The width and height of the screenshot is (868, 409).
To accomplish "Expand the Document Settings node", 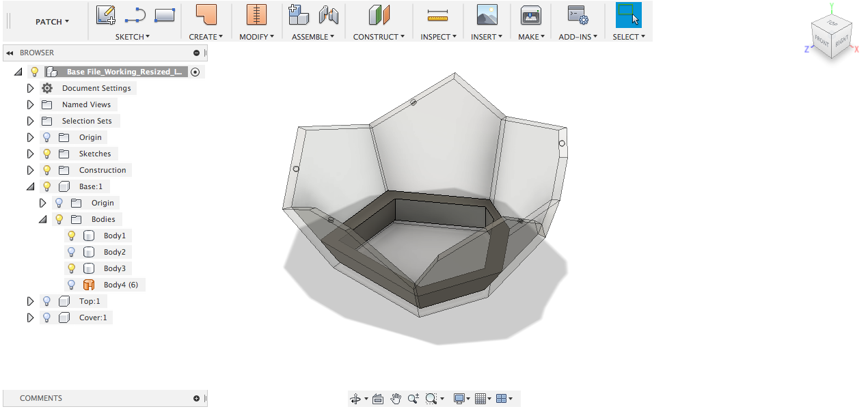I will pyautogui.click(x=30, y=88).
